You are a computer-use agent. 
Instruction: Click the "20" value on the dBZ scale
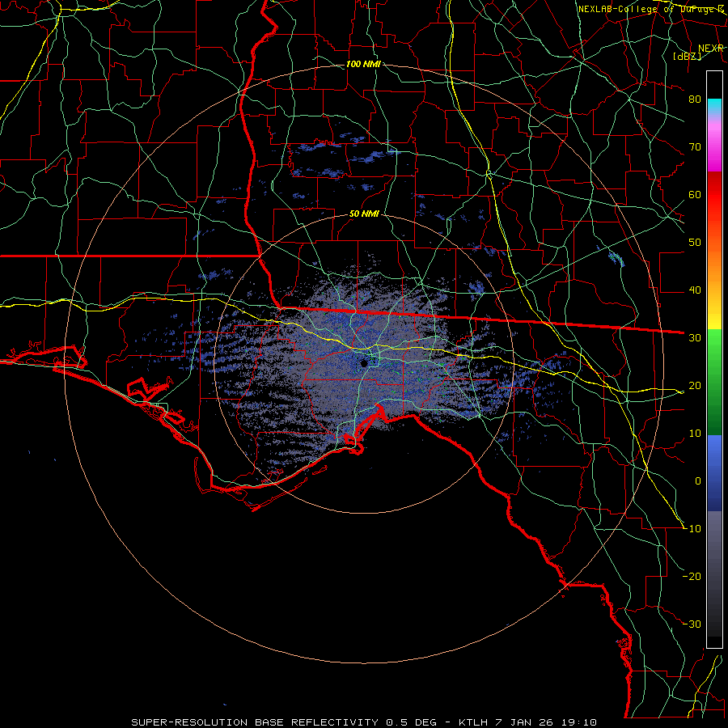click(x=695, y=385)
